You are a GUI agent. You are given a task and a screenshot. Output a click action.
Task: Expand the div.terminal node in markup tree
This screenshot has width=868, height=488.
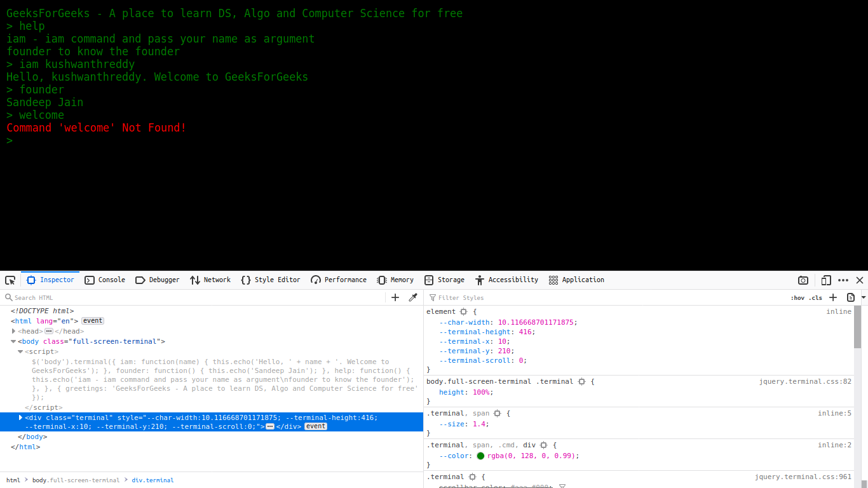(x=20, y=417)
